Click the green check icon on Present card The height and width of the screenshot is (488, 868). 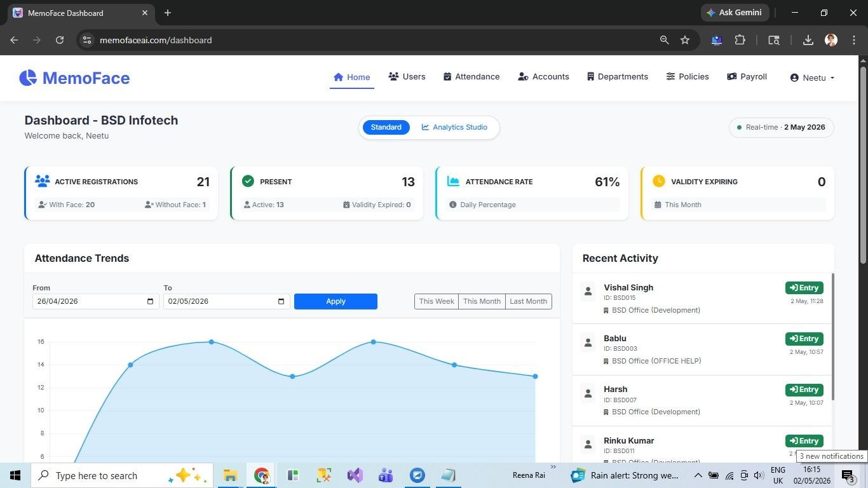click(x=248, y=181)
